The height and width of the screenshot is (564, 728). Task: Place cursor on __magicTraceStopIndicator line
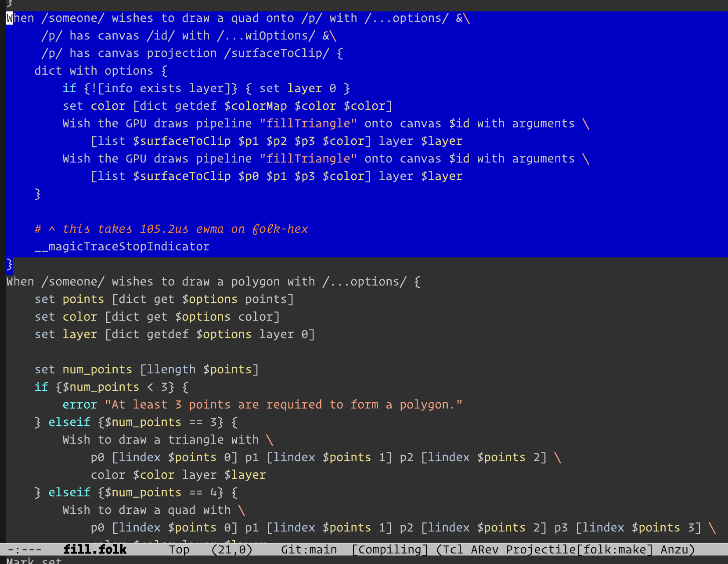pos(122,246)
